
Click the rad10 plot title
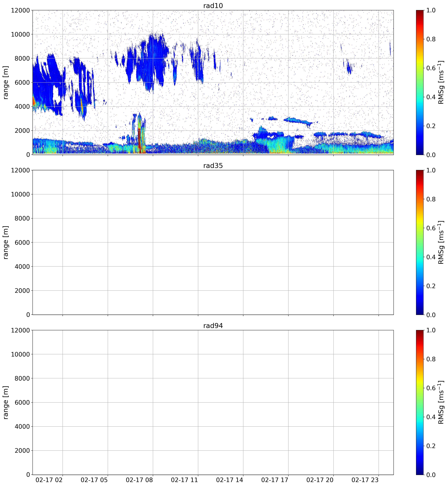pyautogui.click(x=213, y=6)
